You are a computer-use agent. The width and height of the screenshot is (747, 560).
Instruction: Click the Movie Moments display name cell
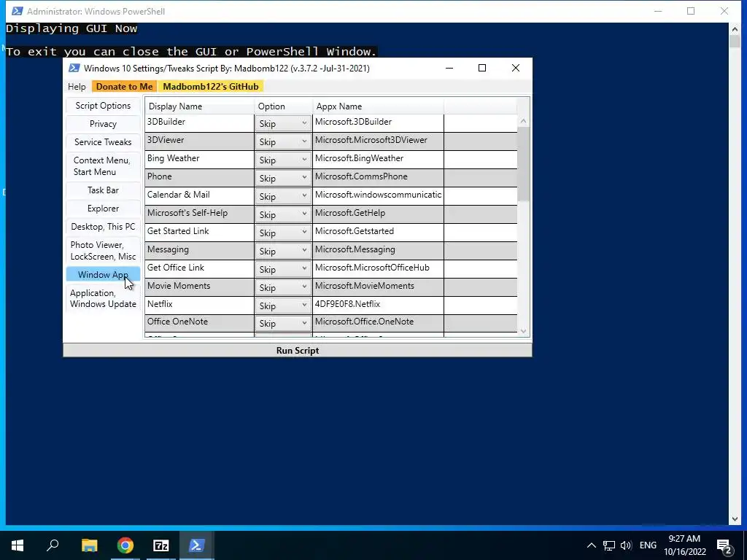[x=199, y=287]
